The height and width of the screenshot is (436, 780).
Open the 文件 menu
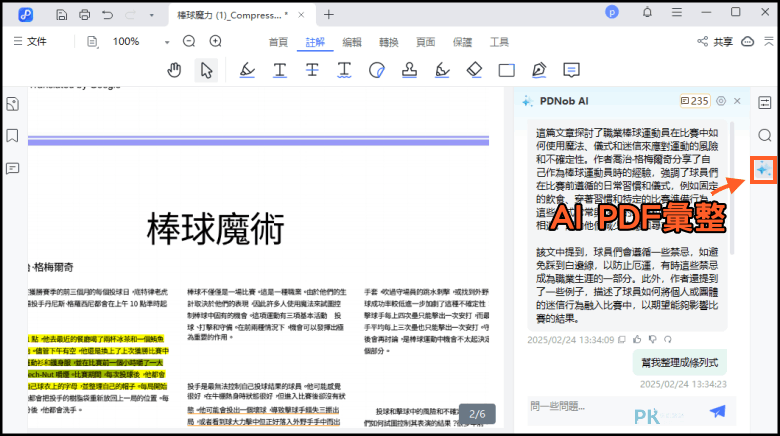[x=30, y=41]
